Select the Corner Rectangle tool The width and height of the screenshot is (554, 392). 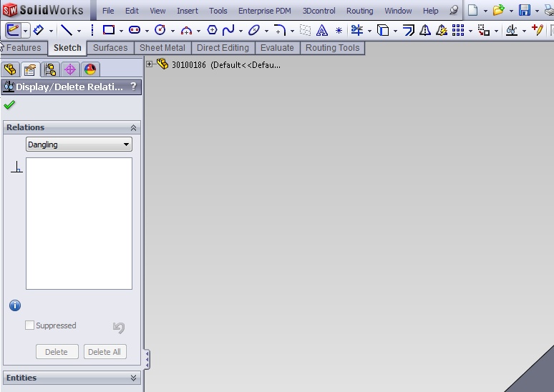point(109,30)
